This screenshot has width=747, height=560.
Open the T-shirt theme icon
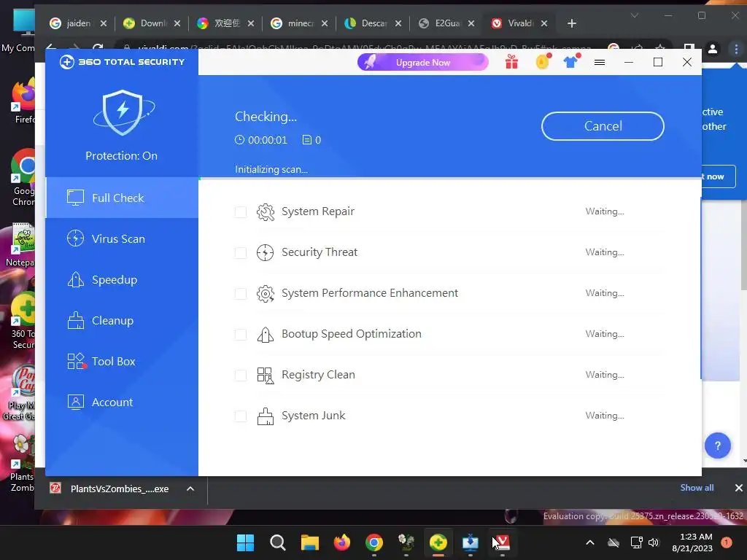570,62
